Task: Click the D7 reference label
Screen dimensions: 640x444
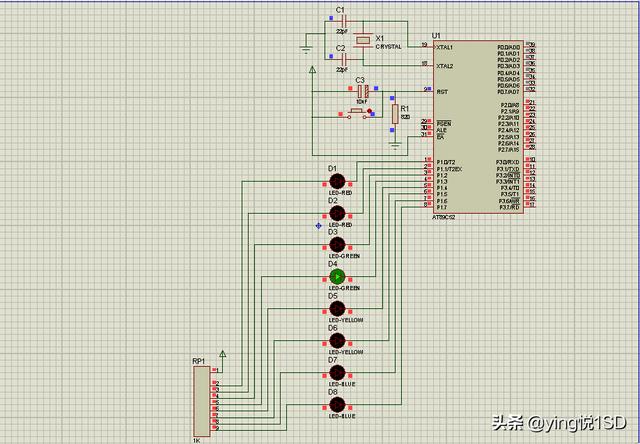Action: (x=333, y=360)
